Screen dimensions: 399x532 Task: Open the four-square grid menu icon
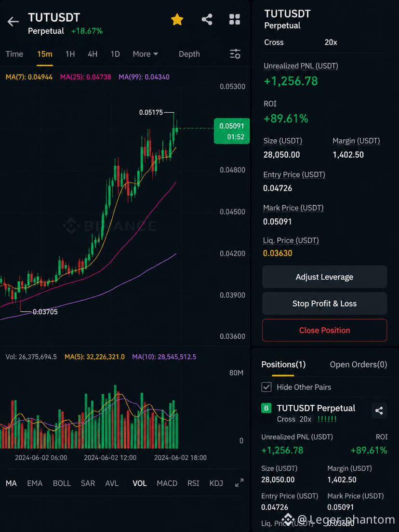pyautogui.click(x=235, y=20)
